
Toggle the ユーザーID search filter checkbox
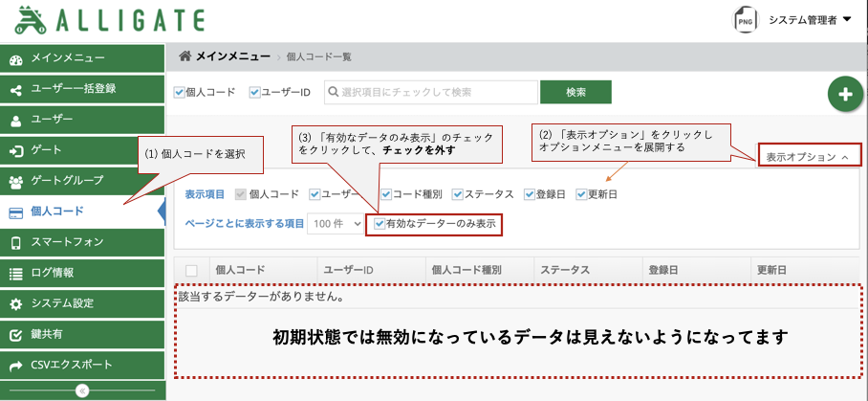point(254,92)
